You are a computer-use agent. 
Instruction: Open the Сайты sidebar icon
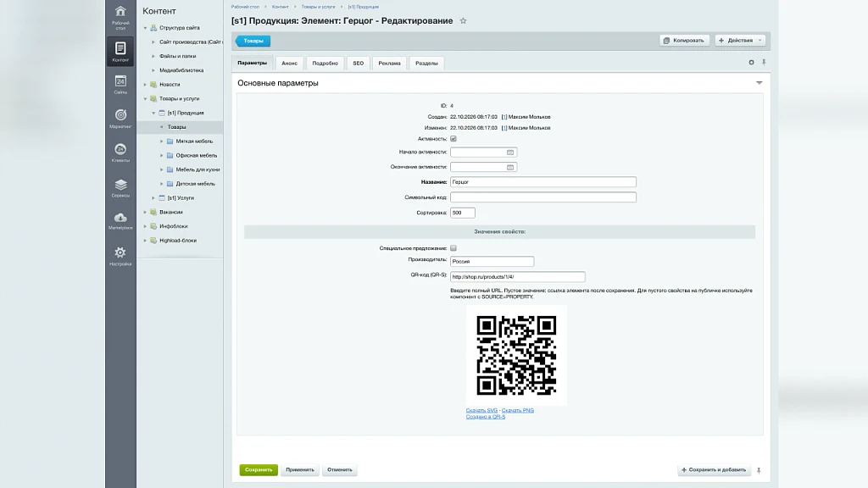pyautogui.click(x=120, y=85)
